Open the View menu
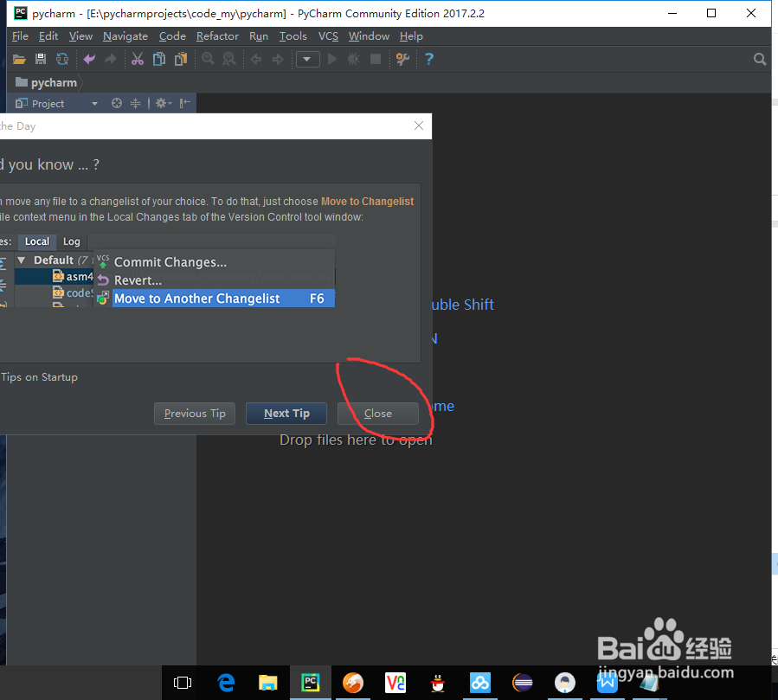 [x=80, y=36]
